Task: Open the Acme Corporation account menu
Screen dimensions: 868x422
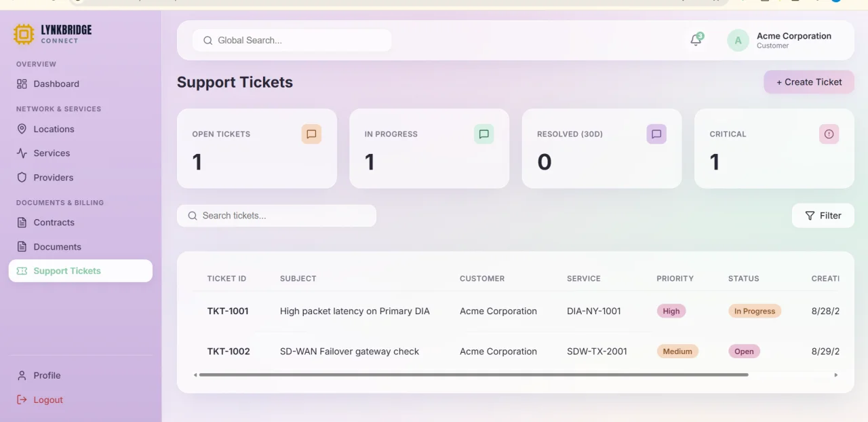Action: click(780, 41)
